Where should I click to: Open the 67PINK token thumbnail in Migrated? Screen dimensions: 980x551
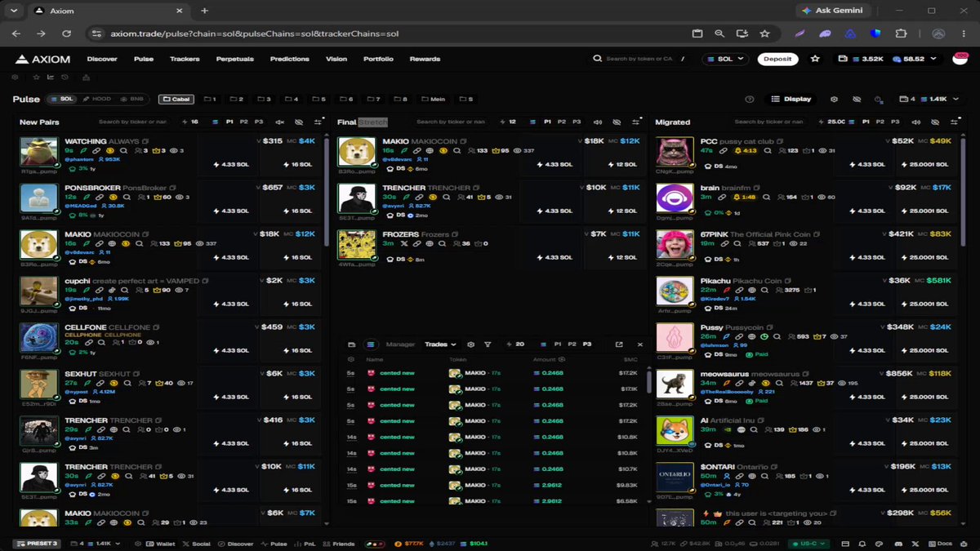point(675,245)
